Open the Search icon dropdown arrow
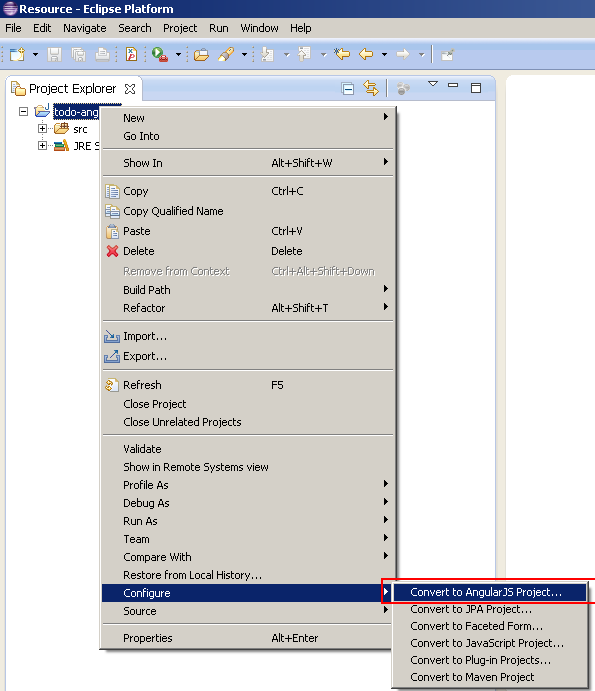The height and width of the screenshot is (691, 595). pos(244,55)
